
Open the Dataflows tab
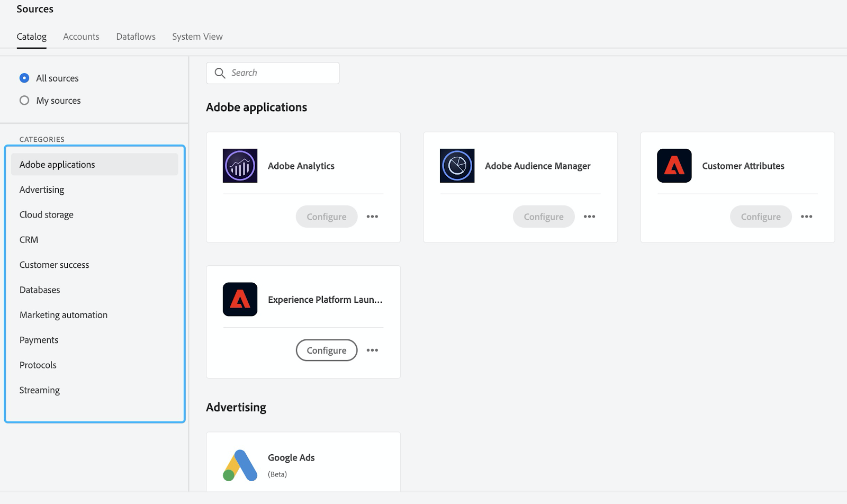(136, 37)
